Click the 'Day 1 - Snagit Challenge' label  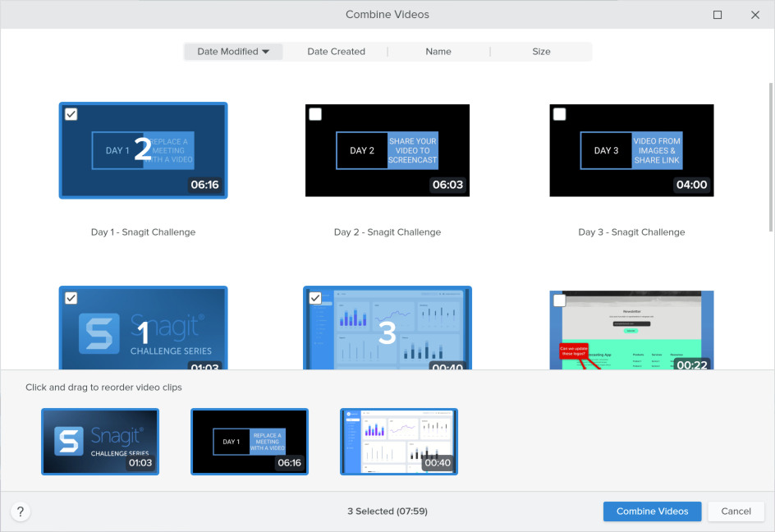(144, 232)
